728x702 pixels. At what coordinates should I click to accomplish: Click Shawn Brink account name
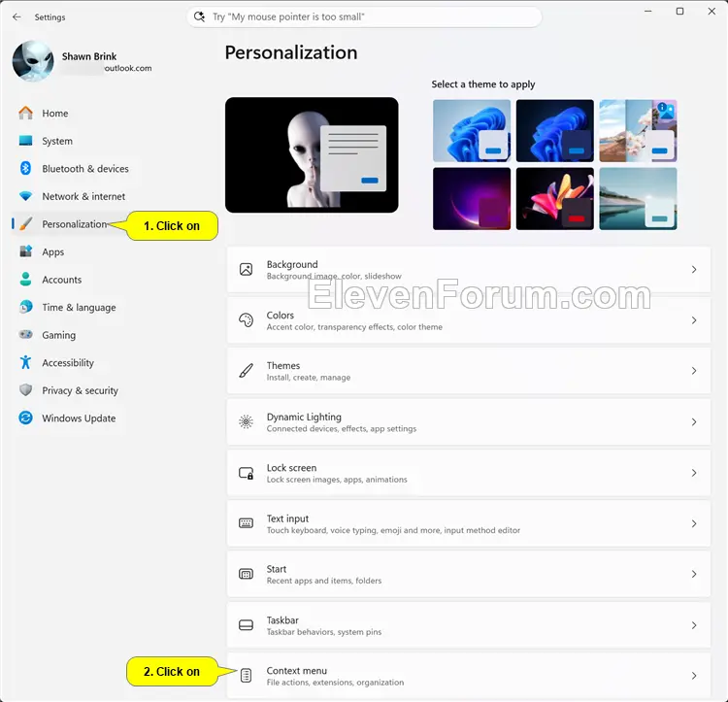(x=89, y=56)
